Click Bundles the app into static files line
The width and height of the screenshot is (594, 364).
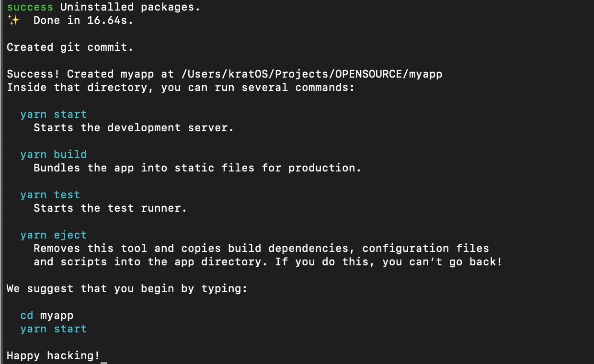click(x=197, y=168)
